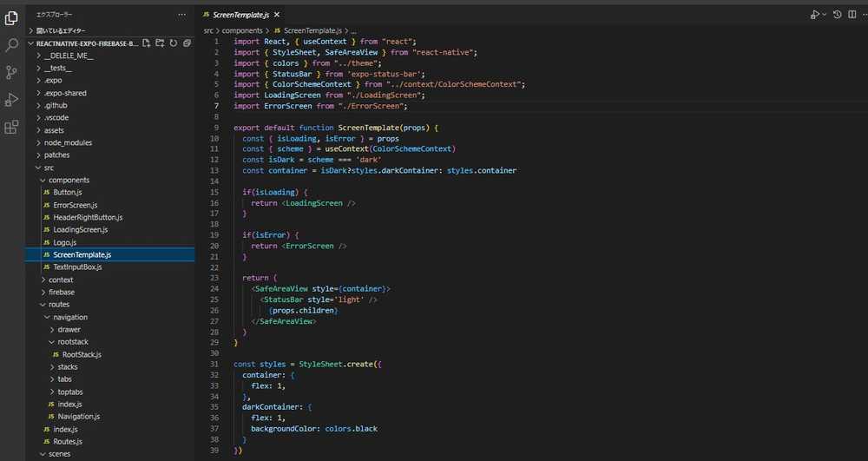
Task: Expand the .expo-shared folder
Action: pos(111,93)
